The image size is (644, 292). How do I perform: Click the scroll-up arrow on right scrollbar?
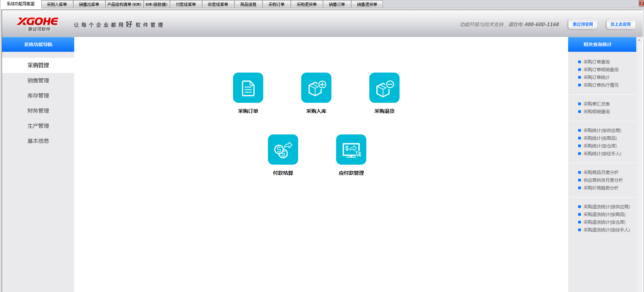639,40
